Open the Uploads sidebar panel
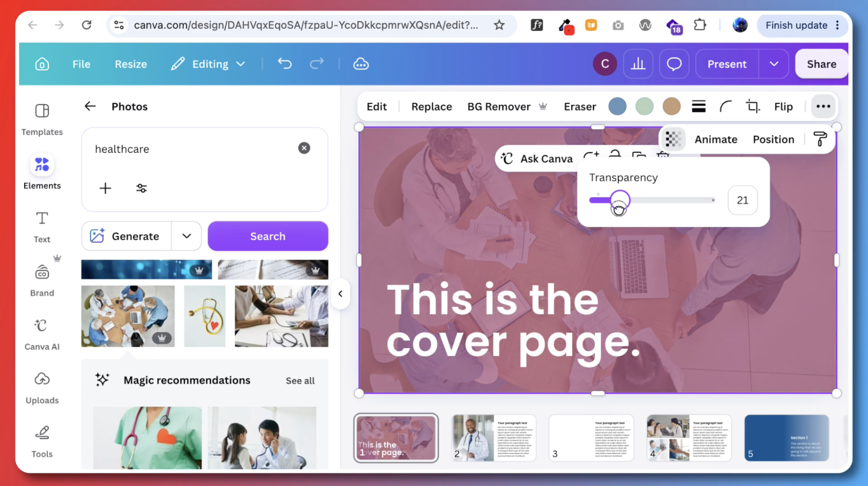Image resolution: width=868 pixels, height=486 pixels. click(x=42, y=388)
